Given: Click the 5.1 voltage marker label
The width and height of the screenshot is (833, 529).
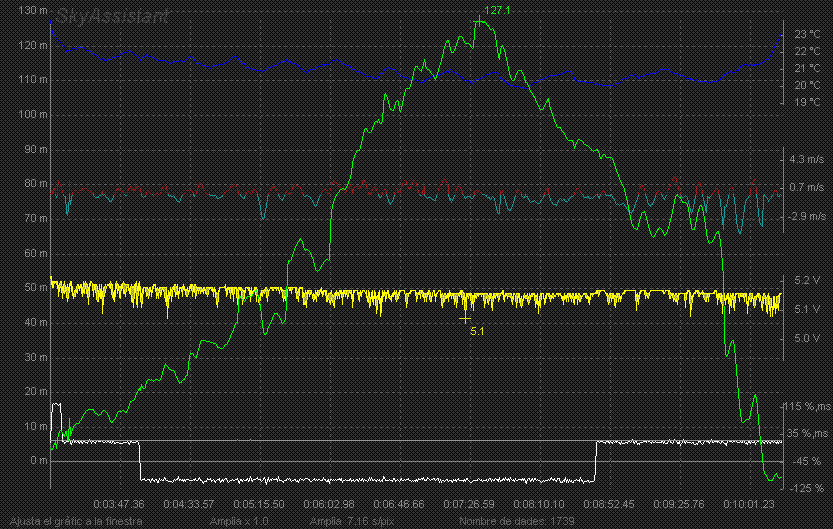Looking at the screenshot, I should click(477, 331).
